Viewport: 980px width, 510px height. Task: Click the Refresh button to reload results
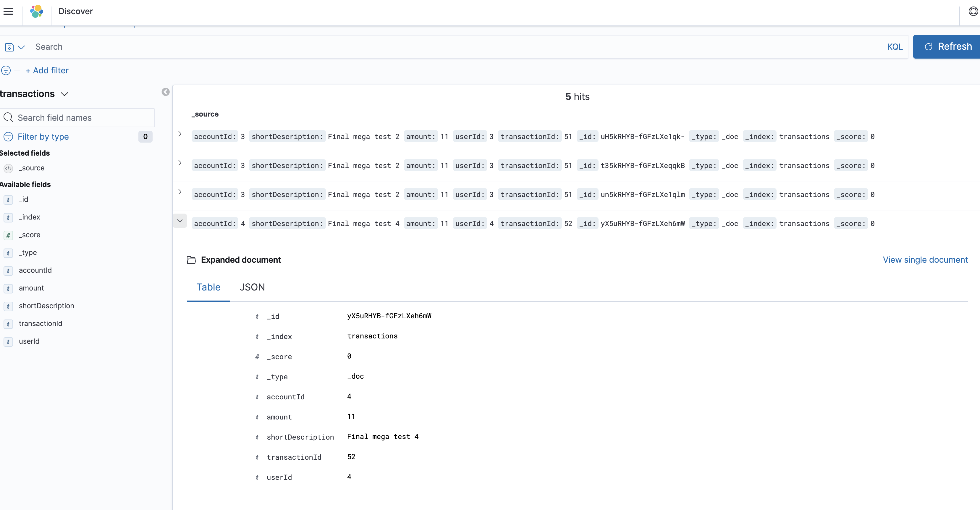pos(947,47)
